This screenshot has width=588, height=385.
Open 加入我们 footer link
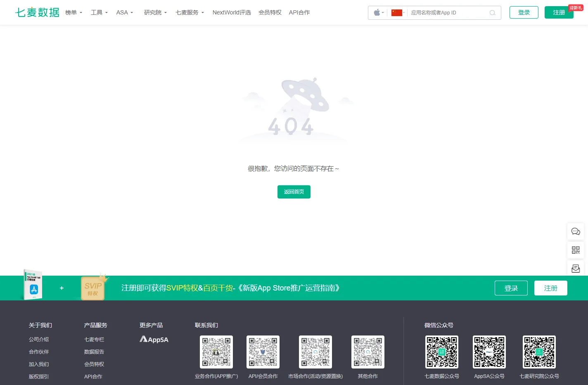pos(39,364)
